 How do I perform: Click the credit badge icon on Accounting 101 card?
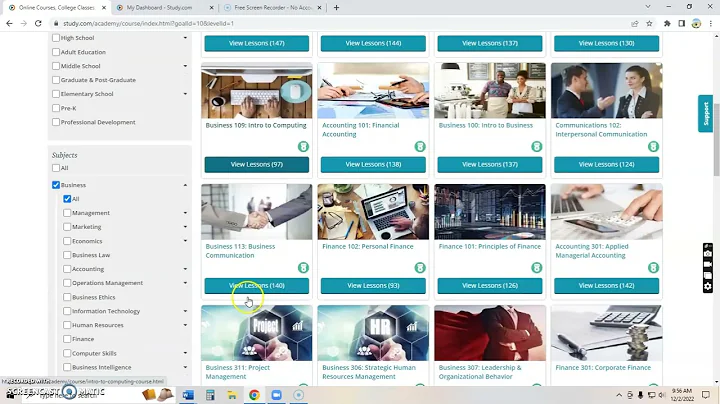point(420,146)
